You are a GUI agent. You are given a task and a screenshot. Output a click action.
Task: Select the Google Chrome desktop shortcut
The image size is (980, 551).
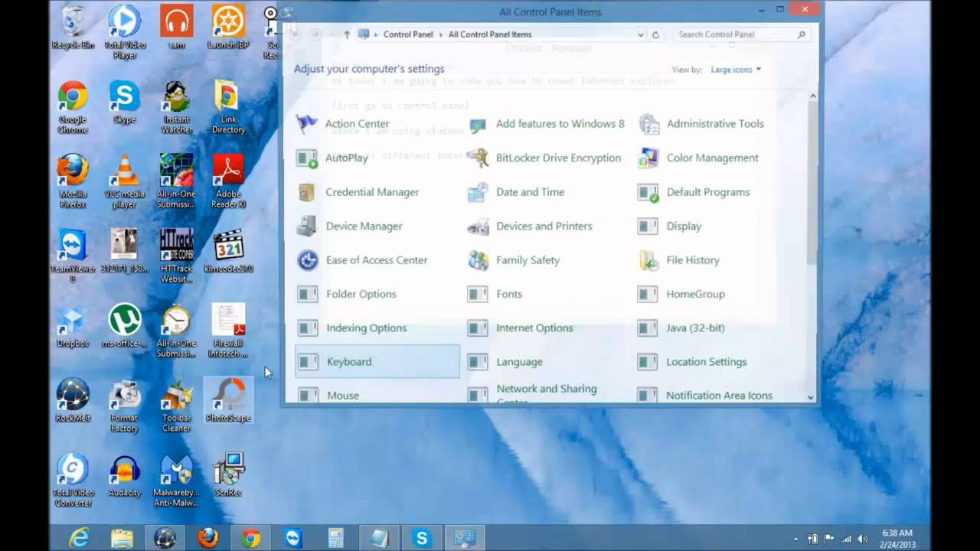pos(73,108)
